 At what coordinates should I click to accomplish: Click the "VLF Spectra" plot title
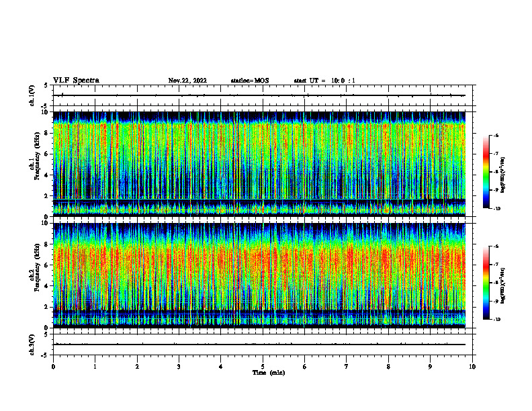point(76,81)
